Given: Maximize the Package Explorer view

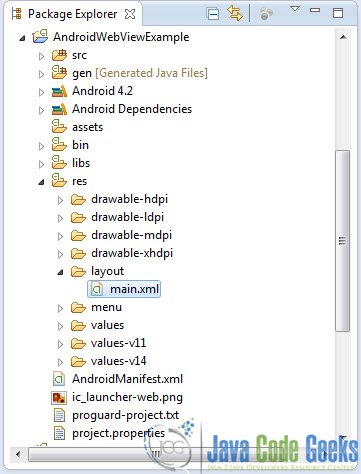Looking at the screenshot, I should tap(338, 13).
